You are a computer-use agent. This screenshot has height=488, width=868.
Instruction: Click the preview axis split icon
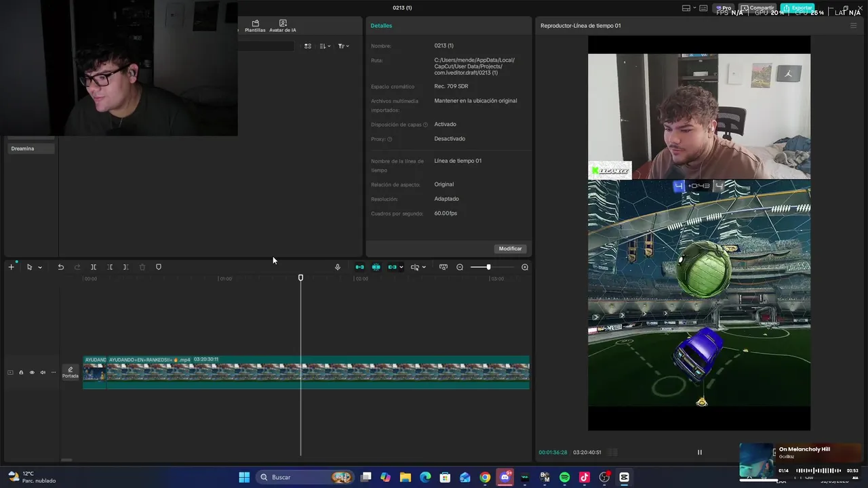(x=414, y=267)
